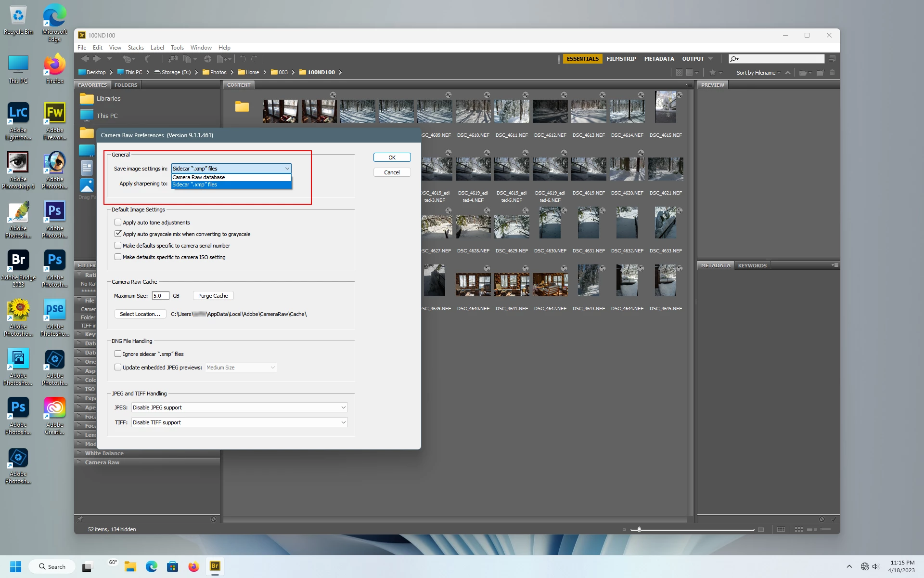Viewport: 924px width, 578px height.
Task: Click the thumbnail size slider handle
Action: (x=639, y=529)
